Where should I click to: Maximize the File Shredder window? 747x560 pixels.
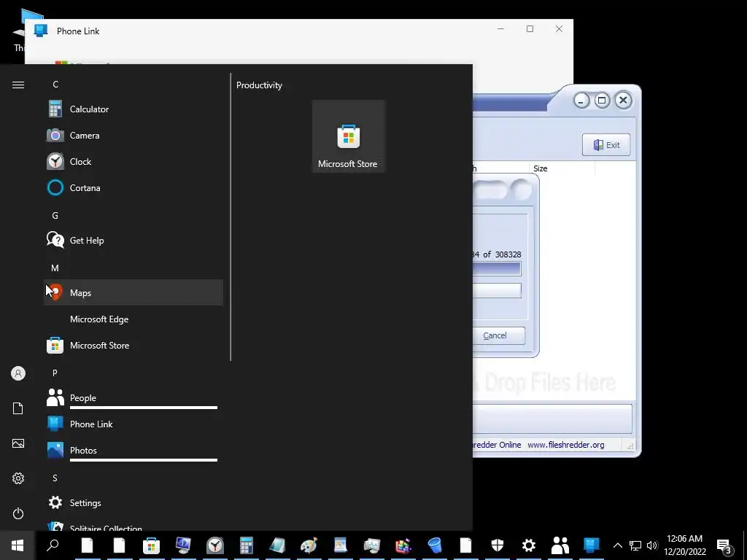tap(602, 101)
